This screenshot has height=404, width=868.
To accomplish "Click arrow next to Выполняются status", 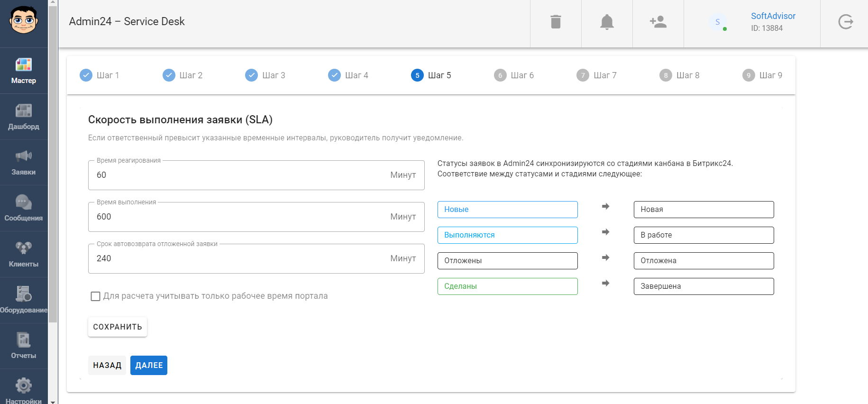I will (605, 232).
